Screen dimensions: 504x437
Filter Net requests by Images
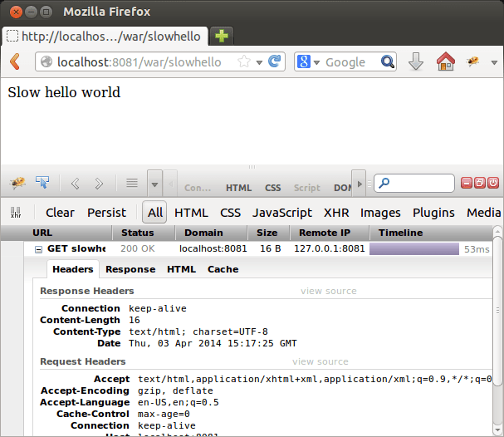(380, 213)
